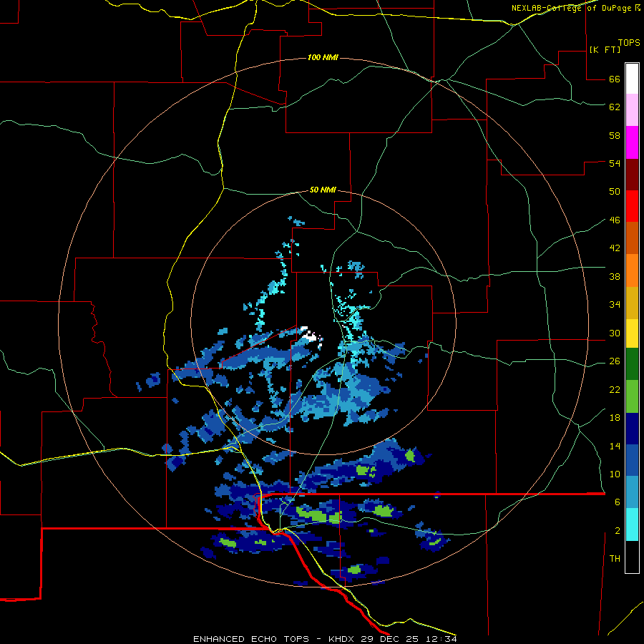Viewport: 644px width, 644px height.
Task: Click the gold legend swatch
Action: (x=632, y=303)
